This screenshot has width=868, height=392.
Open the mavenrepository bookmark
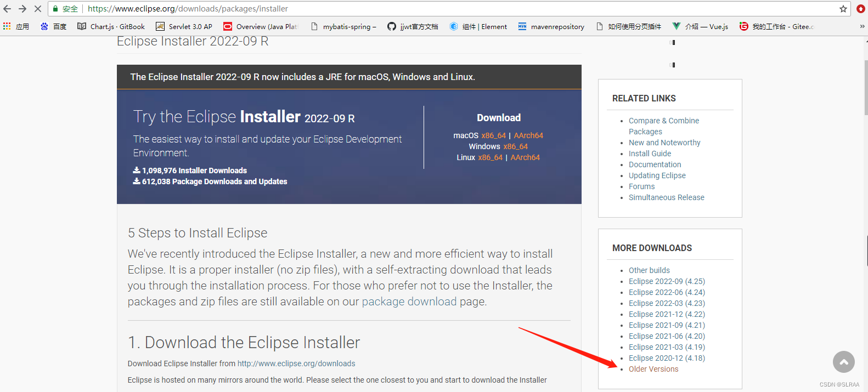pos(551,26)
